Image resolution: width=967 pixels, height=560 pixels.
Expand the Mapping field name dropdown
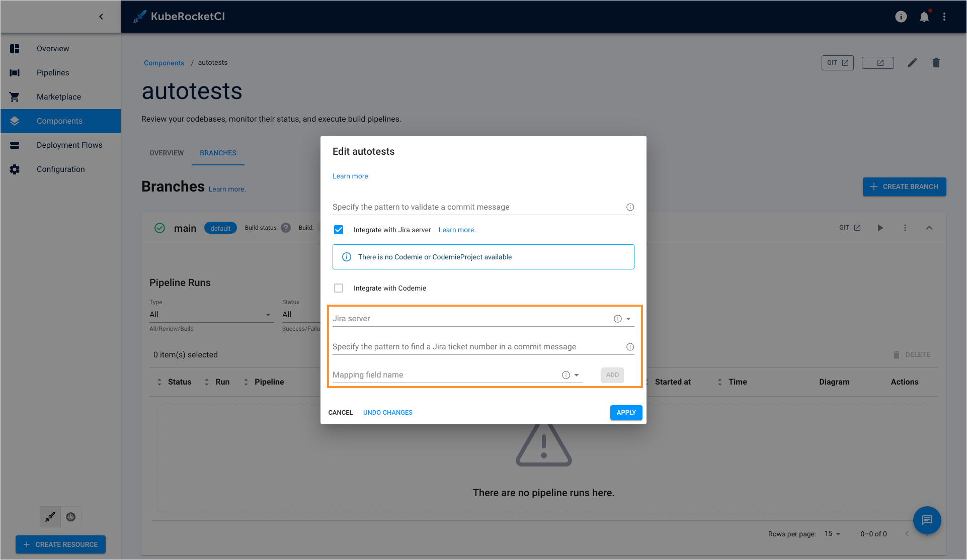[576, 375]
